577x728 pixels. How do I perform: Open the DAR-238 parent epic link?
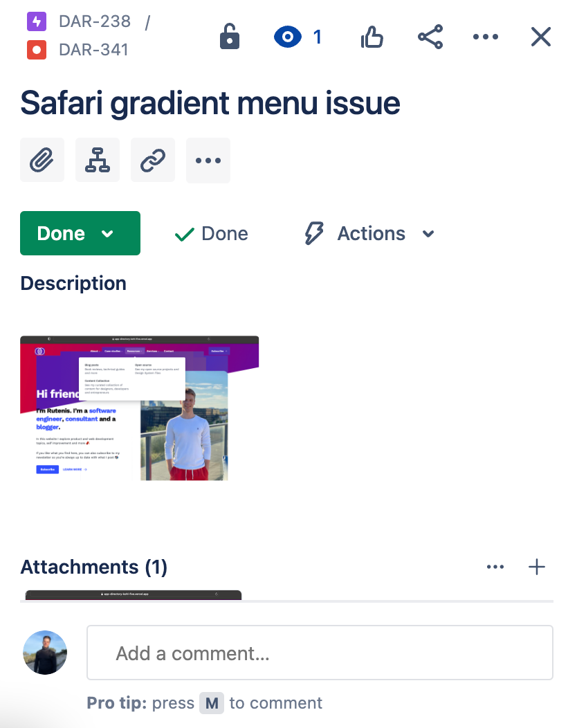click(93, 21)
